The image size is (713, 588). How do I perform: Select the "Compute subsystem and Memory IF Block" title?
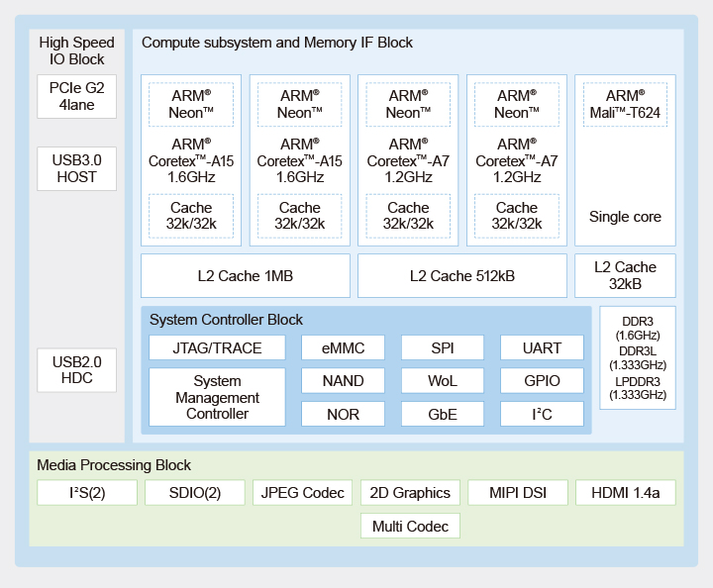click(x=277, y=43)
